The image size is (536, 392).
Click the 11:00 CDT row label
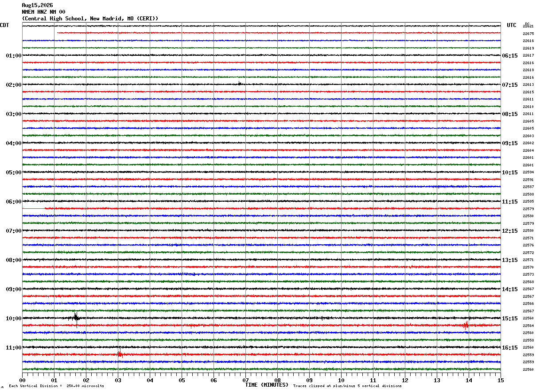click(14, 348)
